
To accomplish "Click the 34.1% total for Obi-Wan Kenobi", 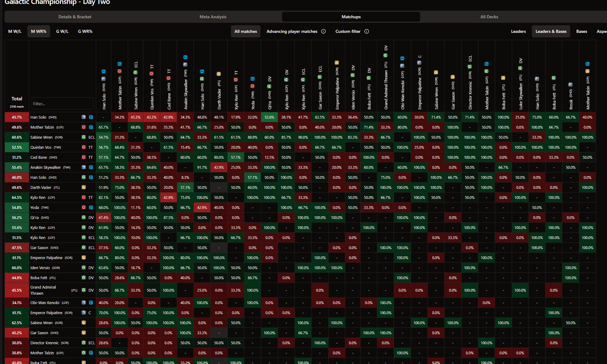I will tap(17, 303).
